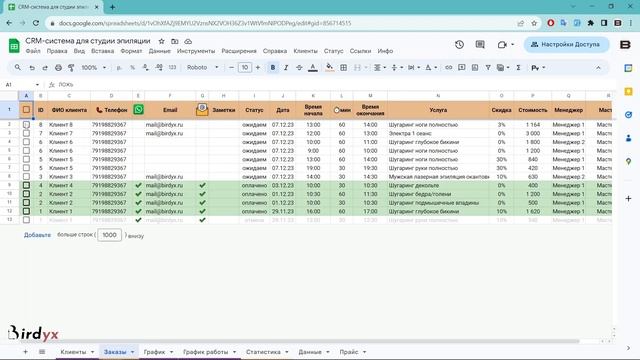Open Google Keep in the side panel

point(629,91)
